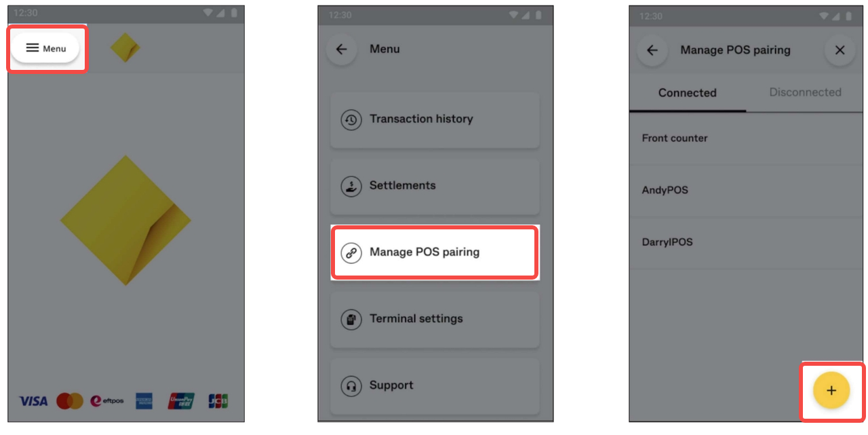Screen dimensions: 868x435
Task: Go back from Manage POS pairing
Action: pos(652,50)
